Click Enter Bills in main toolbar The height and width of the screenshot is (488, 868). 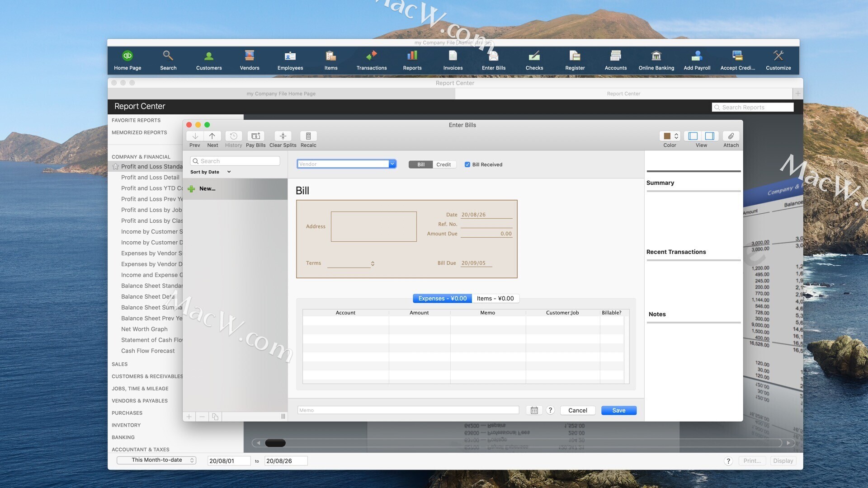[494, 60]
